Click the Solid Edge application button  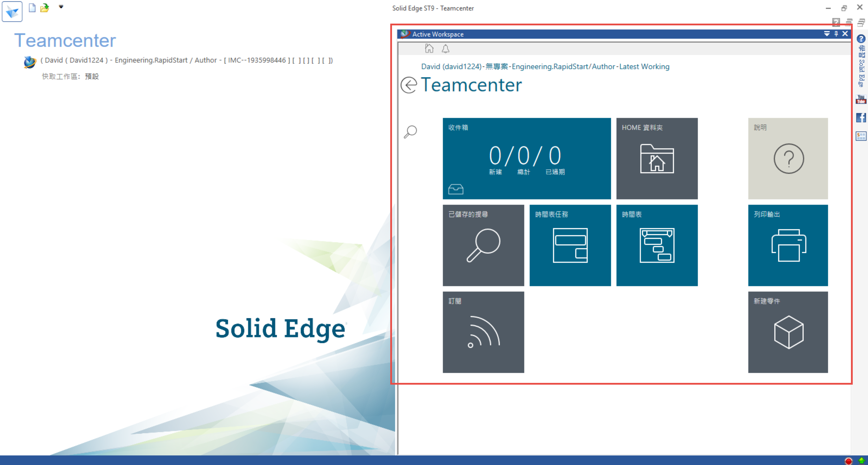pos(12,11)
